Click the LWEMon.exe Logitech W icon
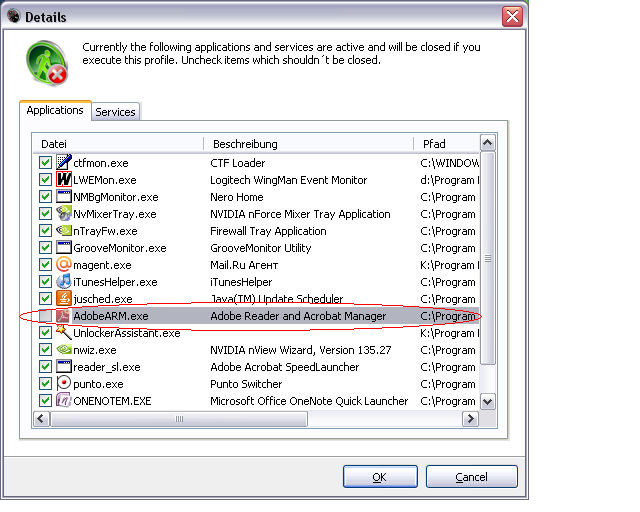Image resolution: width=640 pixels, height=512 pixels. coord(64,180)
